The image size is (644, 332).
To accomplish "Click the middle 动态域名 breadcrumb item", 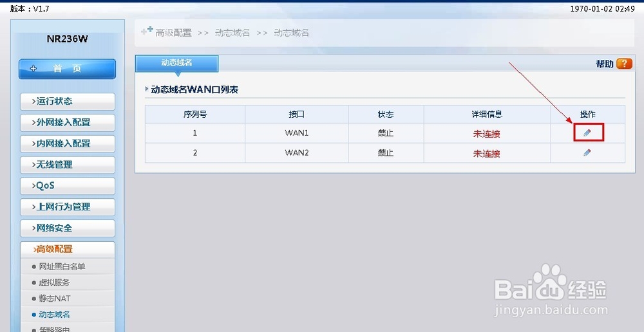I will pyautogui.click(x=232, y=33).
